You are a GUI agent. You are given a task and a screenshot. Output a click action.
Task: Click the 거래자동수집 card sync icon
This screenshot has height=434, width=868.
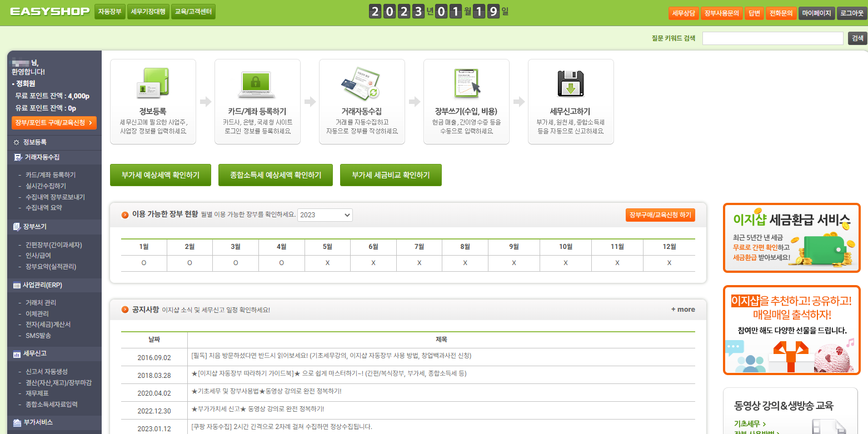361,83
